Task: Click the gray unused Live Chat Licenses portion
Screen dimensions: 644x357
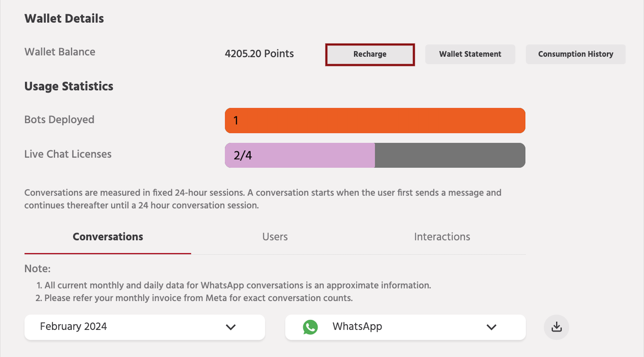Action: click(450, 155)
